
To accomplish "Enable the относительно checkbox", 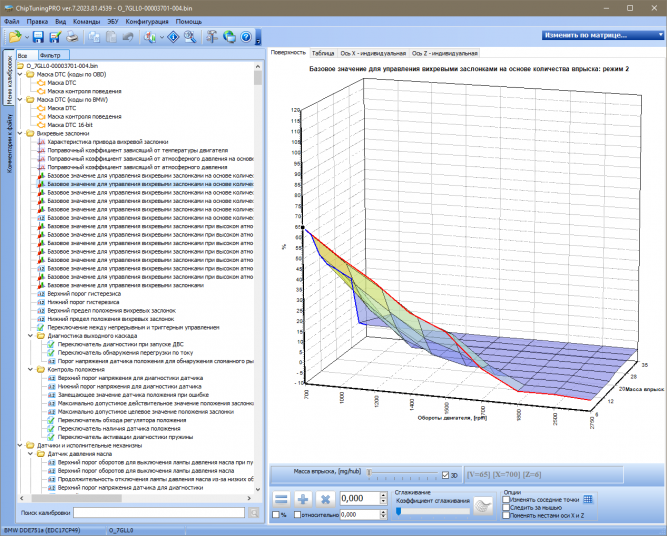I will [297, 515].
